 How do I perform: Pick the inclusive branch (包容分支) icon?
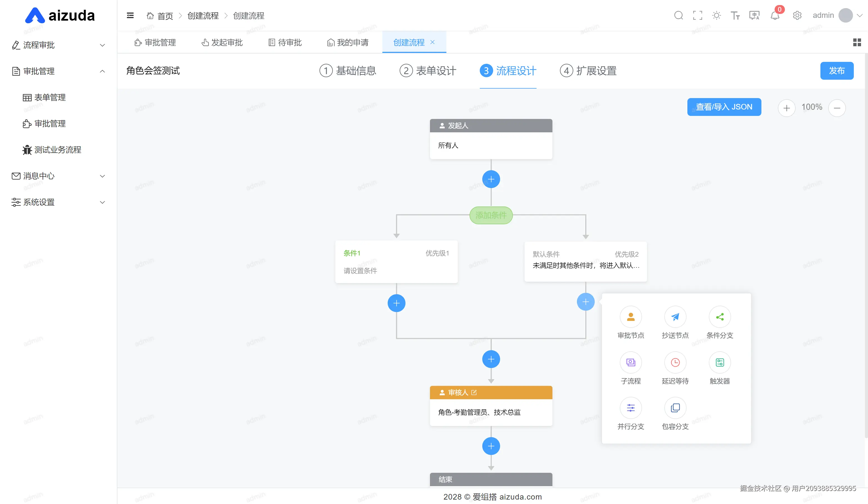675,408
